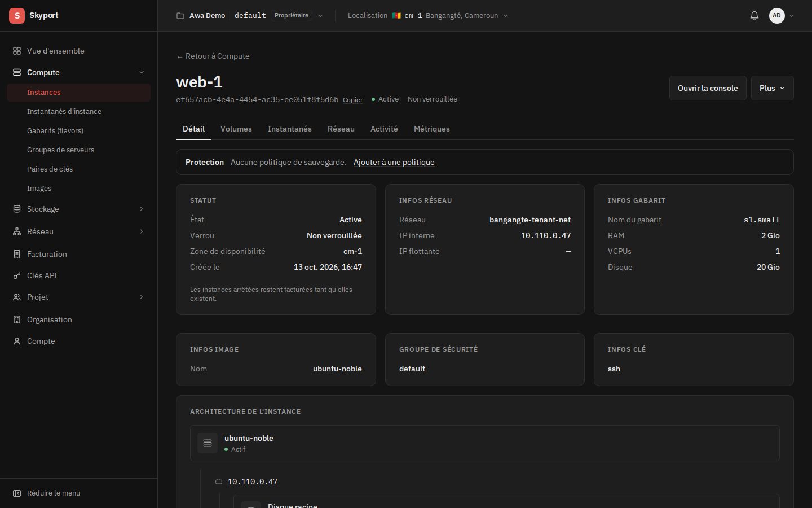Click the Réduire le menu panel icon
This screenshot has width=812, height=508.
pyautogui.click(x=17, y=493)
